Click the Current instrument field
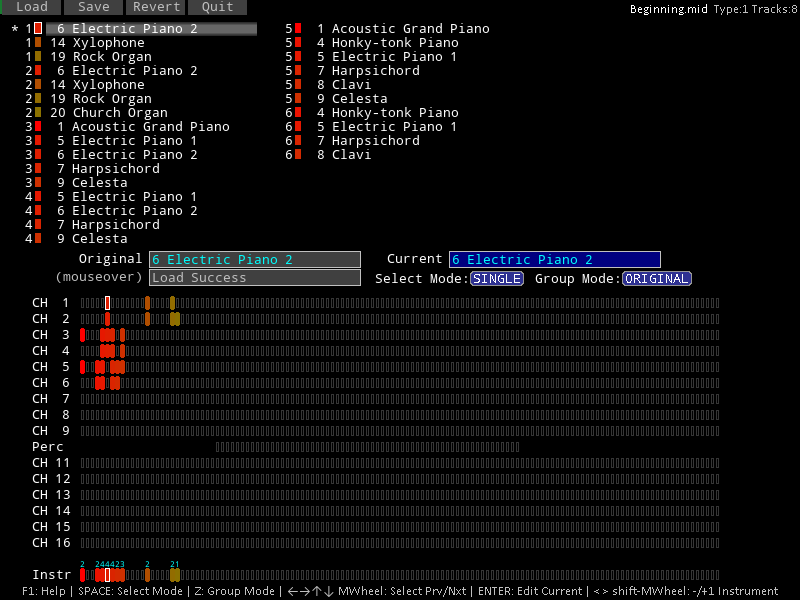The width and height of the screenshot is (800, 600). tap(554, 260)
